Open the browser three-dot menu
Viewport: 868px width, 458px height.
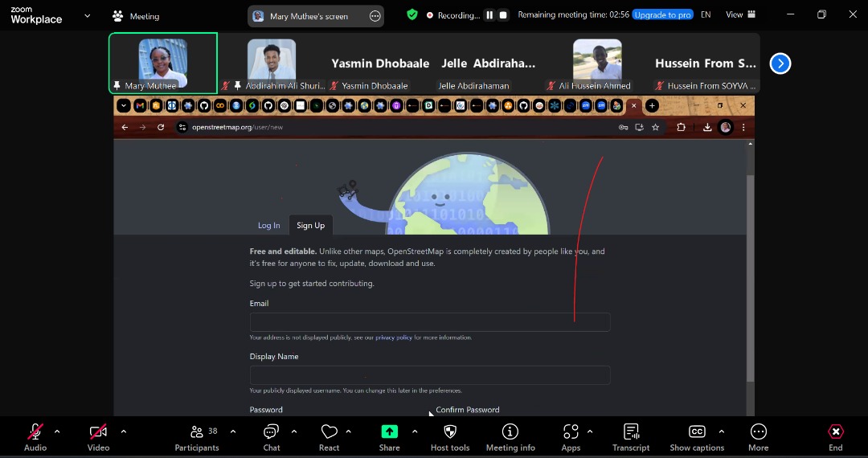pos(743,127)
